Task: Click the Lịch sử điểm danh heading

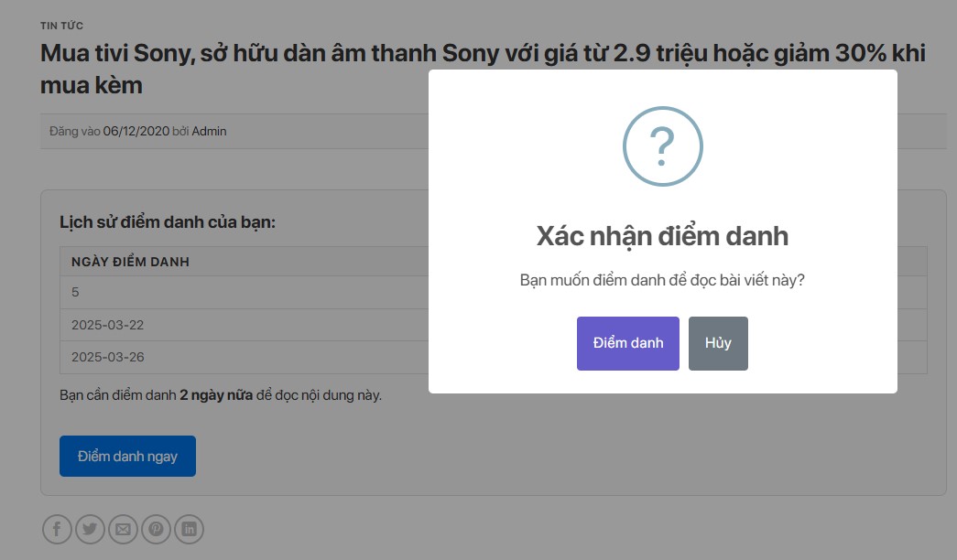Action: coord(168,222)
